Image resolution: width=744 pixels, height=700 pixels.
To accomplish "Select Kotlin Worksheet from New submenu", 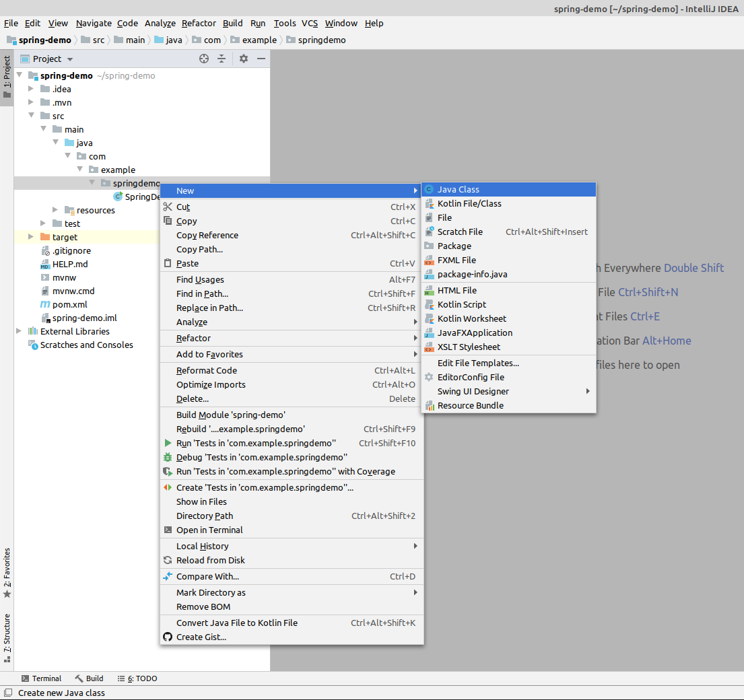I will 508,318.
